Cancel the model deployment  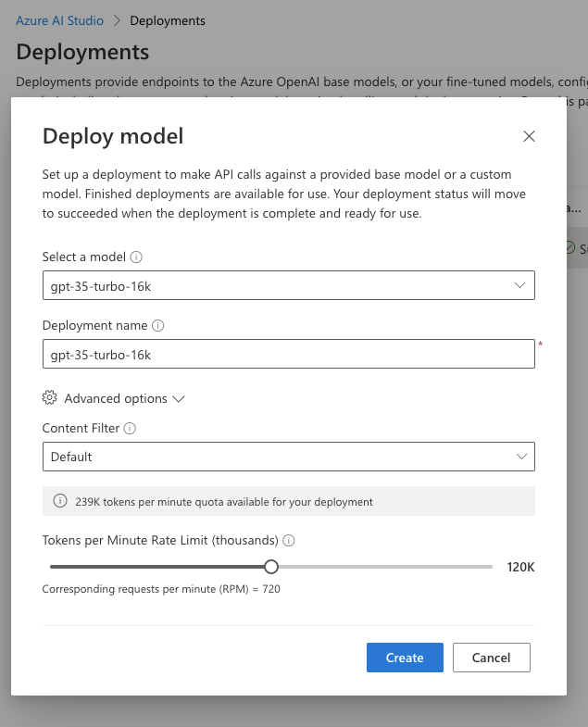pos(491,658)
